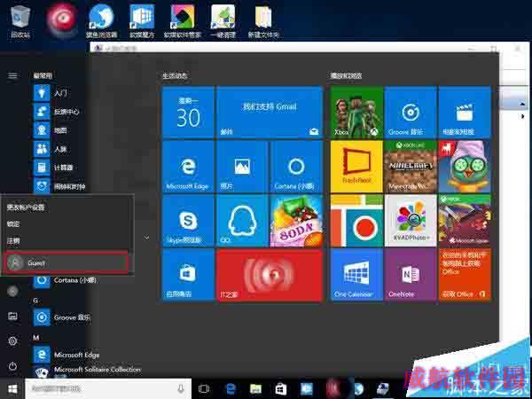Open the Maps app in list
Viewport: 532px width, 399px height.
[x=51, y=130]
